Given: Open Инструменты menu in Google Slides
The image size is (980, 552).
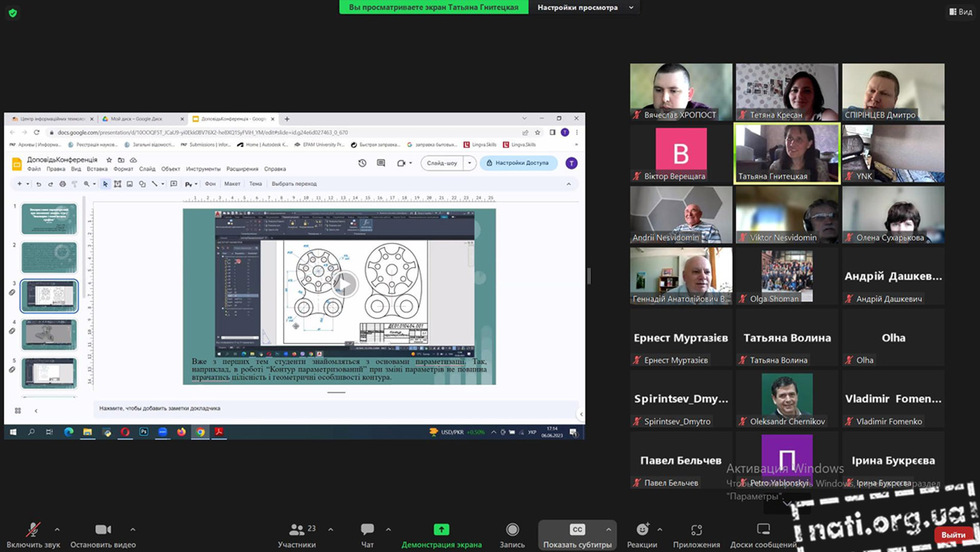Looking at the screenshot, I should coord(203,169).
